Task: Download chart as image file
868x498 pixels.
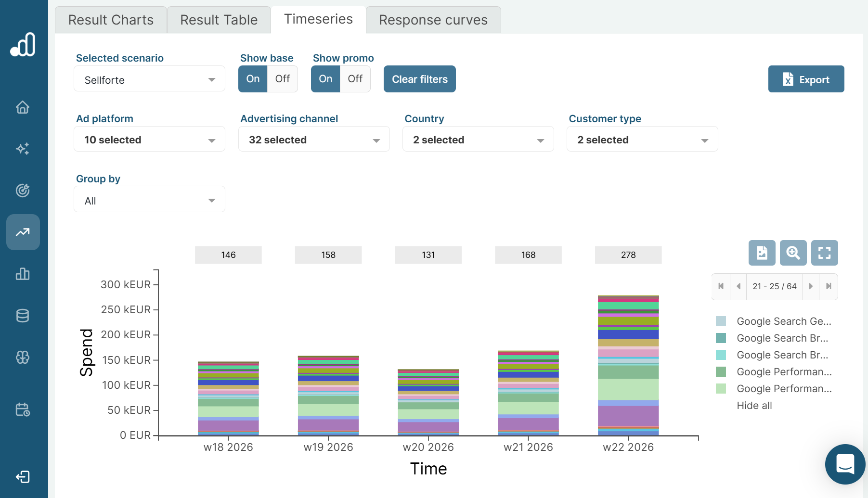Action: click(762, 253)
